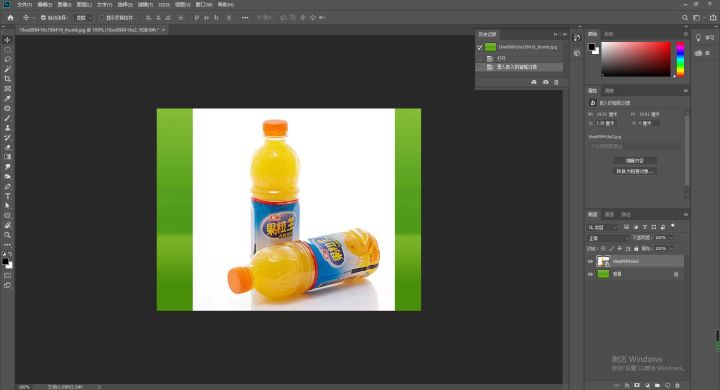Open the Layers panel flyout menu
This screenshot has height=390, width=720.
686,215
